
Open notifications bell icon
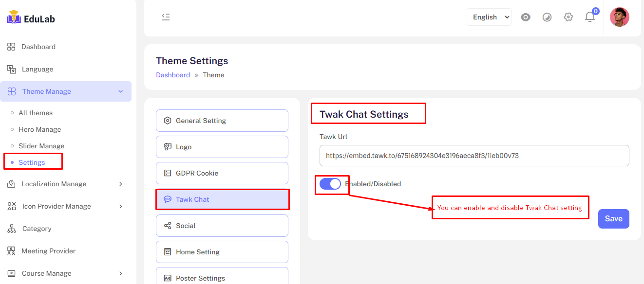pyautogui.click(x=590, y=17)
